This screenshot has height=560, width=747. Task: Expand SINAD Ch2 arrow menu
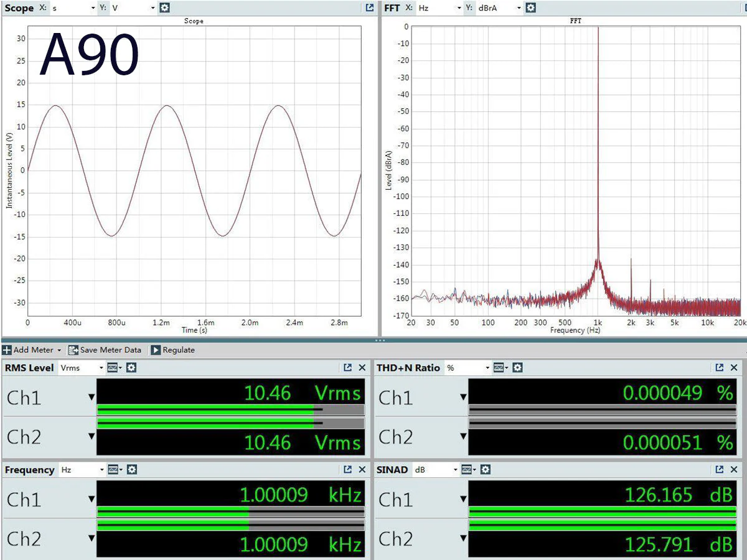pos(463,538)
